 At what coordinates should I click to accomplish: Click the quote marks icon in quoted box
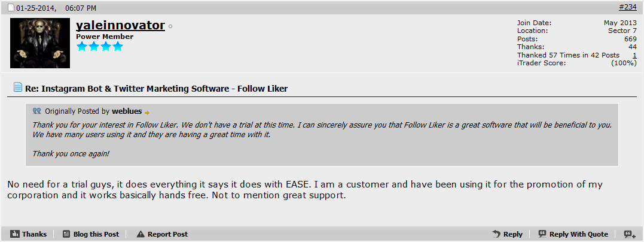coord(37,111)
